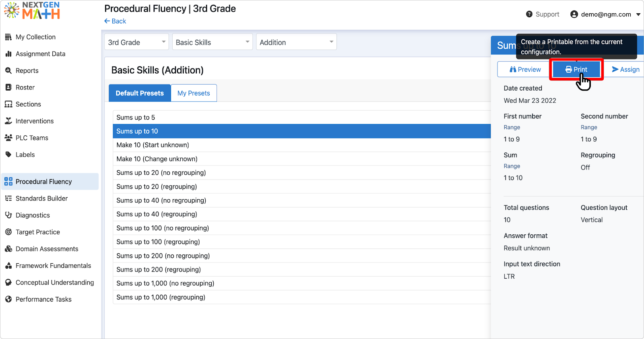Select Make 10 (Start unknown) preset
644x339 pixels.
(x=302, y=145)
